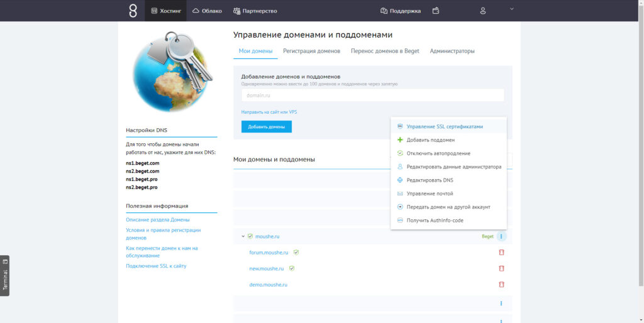Select Редактировать данные администратора menu item

coord(448,167)
